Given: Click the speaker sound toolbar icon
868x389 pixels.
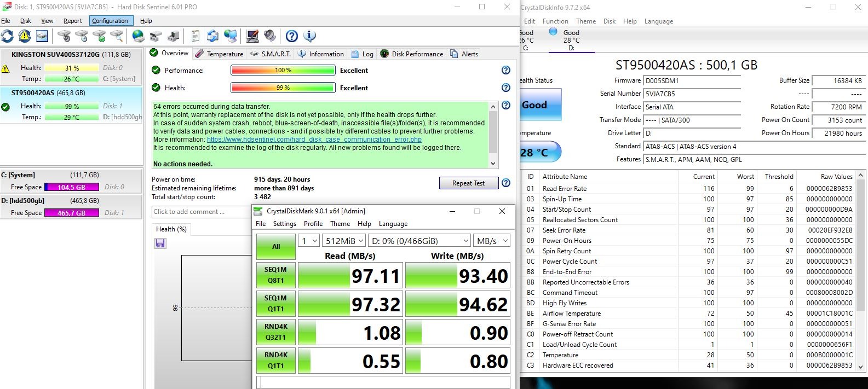Looking at the screenshot, I should [x=269, y=36].
